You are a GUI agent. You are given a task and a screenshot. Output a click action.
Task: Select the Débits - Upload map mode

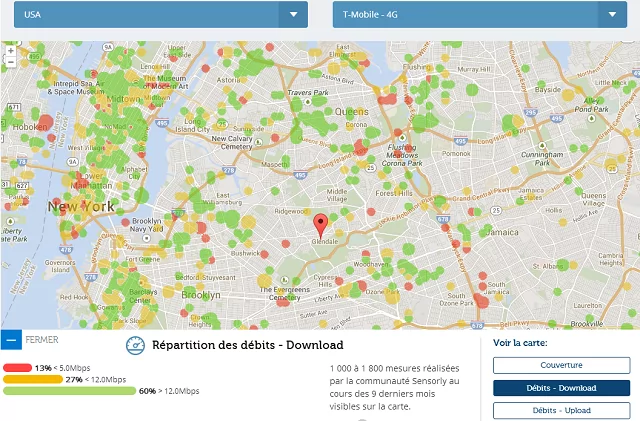[x=561, y=410]
